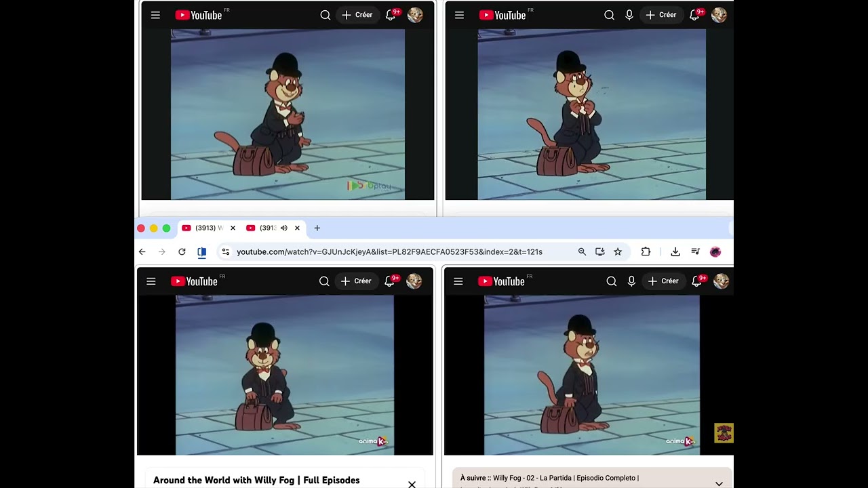Click the YouTube logo in the bottom-left pane

[194, 281]
